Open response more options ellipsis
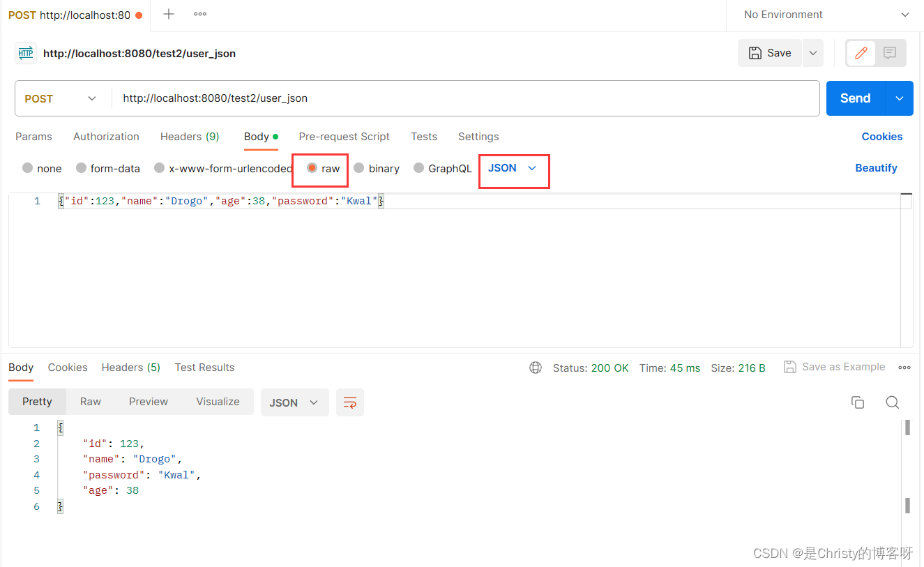The width and height of the screenshot is (924, 567). coord(904,368)
